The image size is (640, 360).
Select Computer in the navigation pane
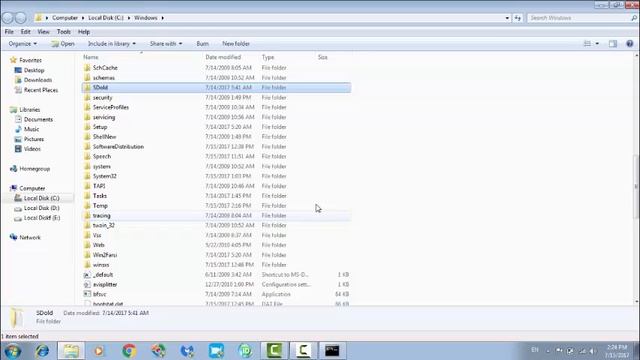pyautogui.click(x=28, y=188)
